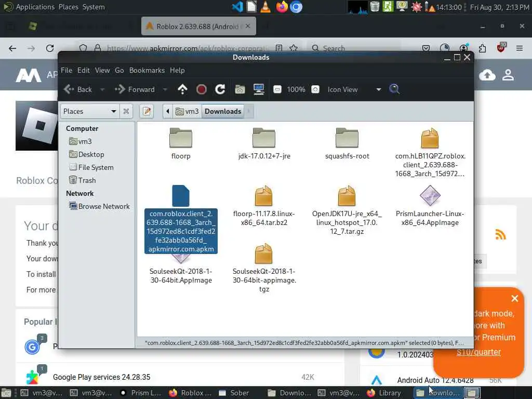
Task: Open Trash in sidebar
Action: click(x=83, y=180)
